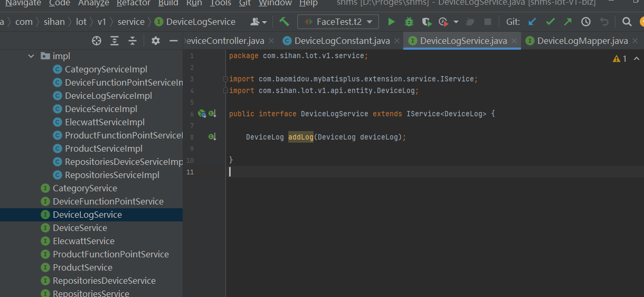Run with coverage using the shield icon
The height and width of the screenshot is (297, 644).
tap(427, 22)
